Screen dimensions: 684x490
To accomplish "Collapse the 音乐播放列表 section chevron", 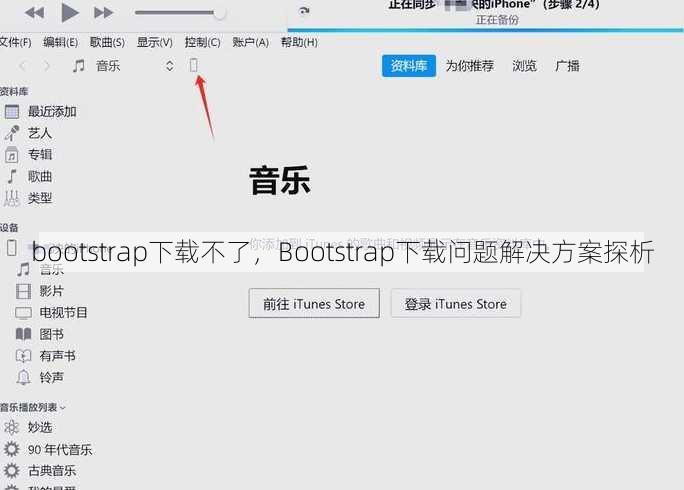I will 62,408.
